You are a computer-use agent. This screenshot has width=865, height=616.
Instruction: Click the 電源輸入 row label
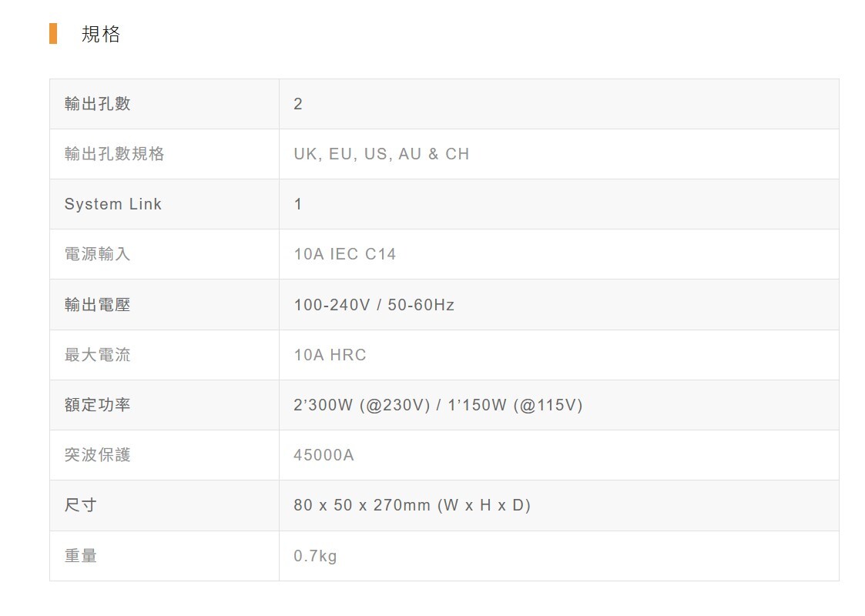coord(98,254)
